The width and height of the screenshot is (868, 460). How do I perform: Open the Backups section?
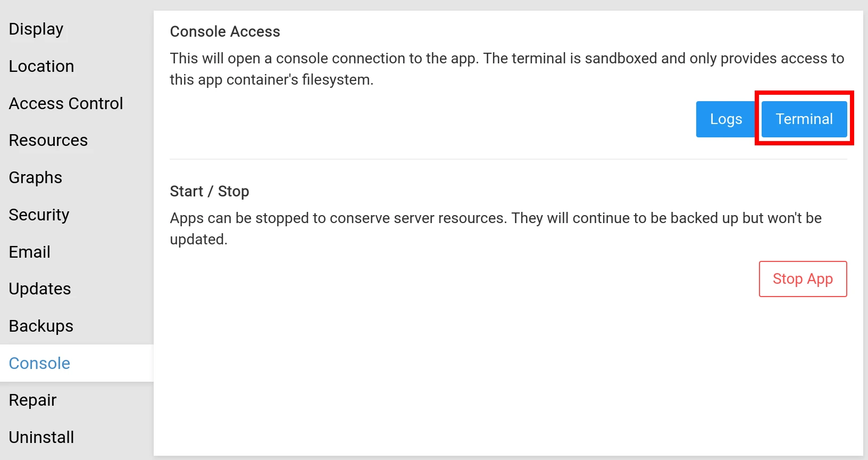coord(41,326)
